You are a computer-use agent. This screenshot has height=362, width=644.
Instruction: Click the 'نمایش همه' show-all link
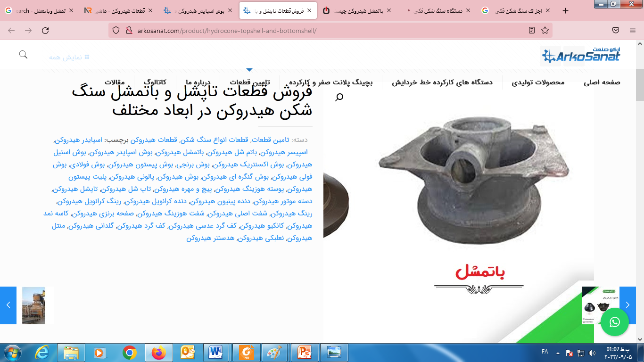coord(69,57)
